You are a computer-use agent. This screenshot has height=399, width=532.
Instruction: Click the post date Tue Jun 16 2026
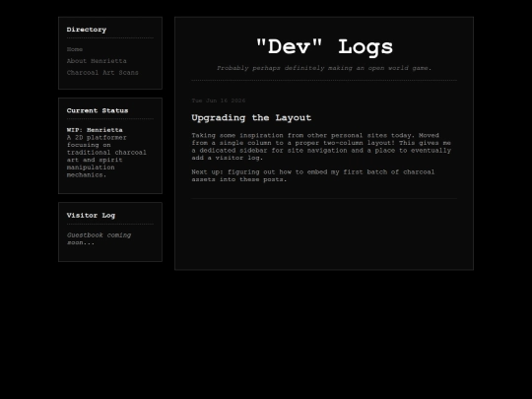tap(219, 100)
